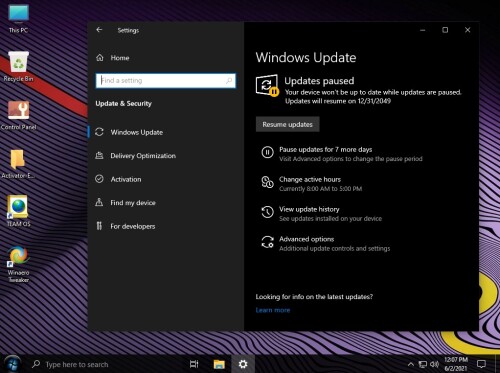Close the Settings window
This screenshot has height=373, width=500.
point(468,30)
